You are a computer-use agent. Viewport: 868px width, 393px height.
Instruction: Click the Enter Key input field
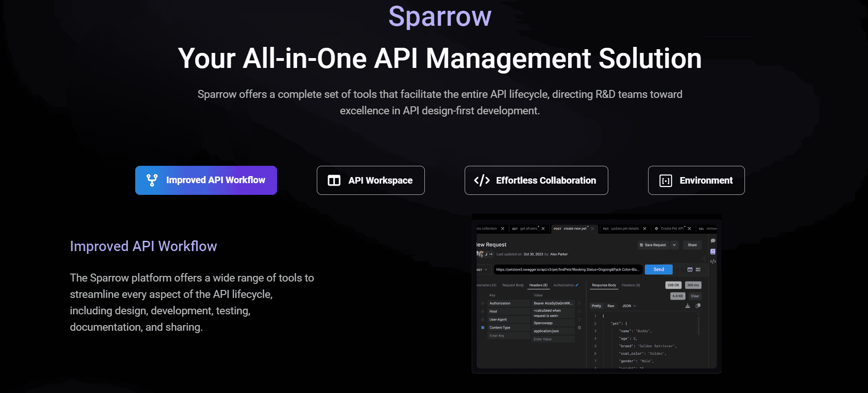[x=509, y=336]
